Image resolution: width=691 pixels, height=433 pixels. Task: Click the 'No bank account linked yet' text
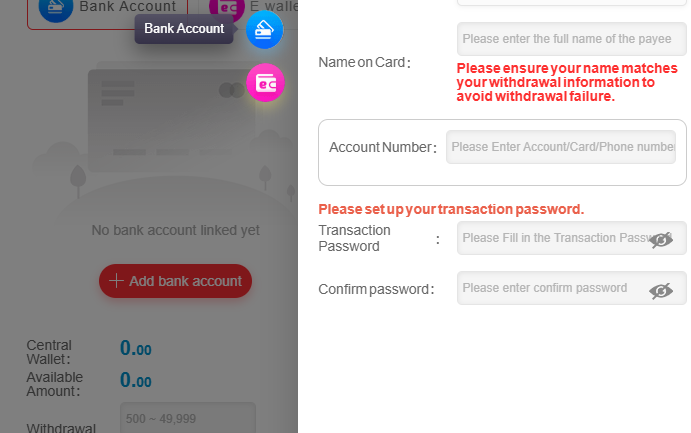pyautogui.click(x=175, y=230)
